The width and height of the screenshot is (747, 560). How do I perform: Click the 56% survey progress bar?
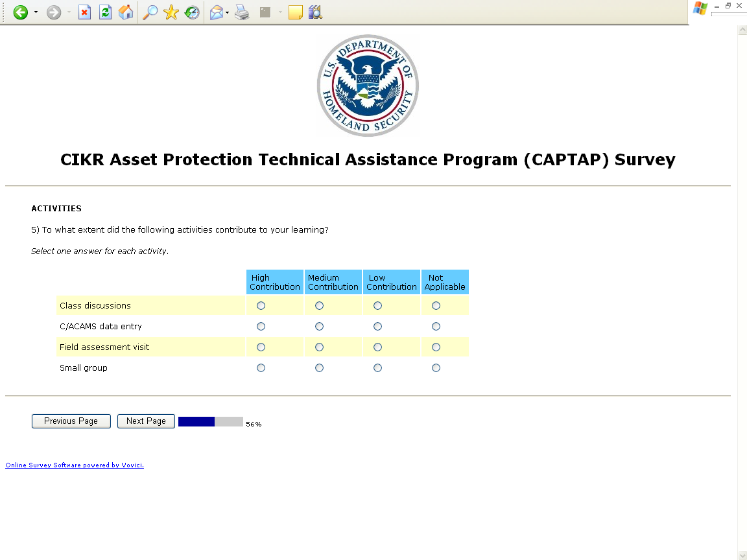coord(210,421)
